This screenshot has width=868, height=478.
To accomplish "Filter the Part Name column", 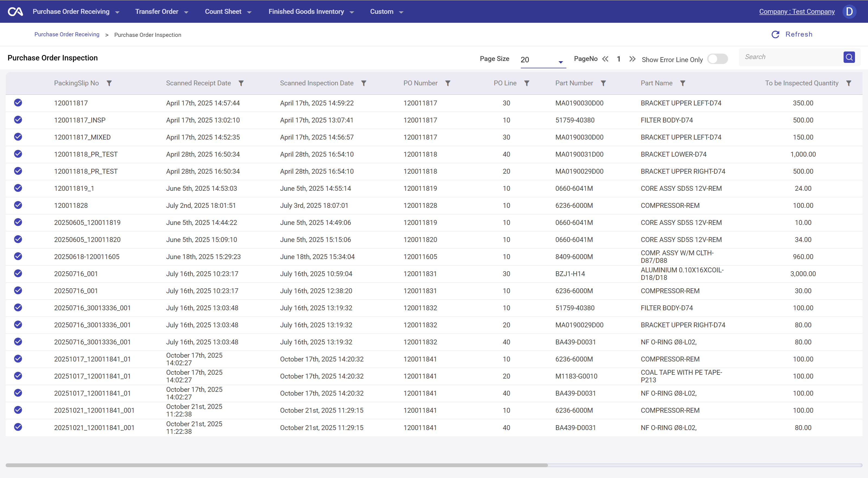I will 682,83.
